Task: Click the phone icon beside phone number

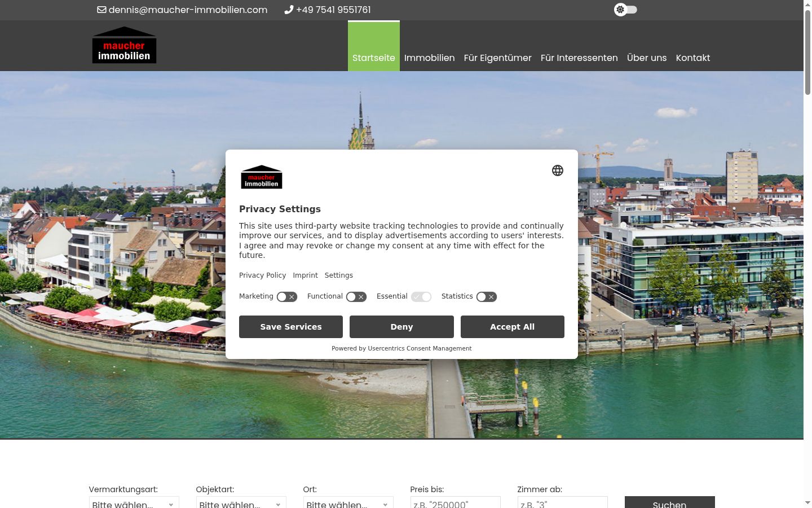Action: (289, 10)
